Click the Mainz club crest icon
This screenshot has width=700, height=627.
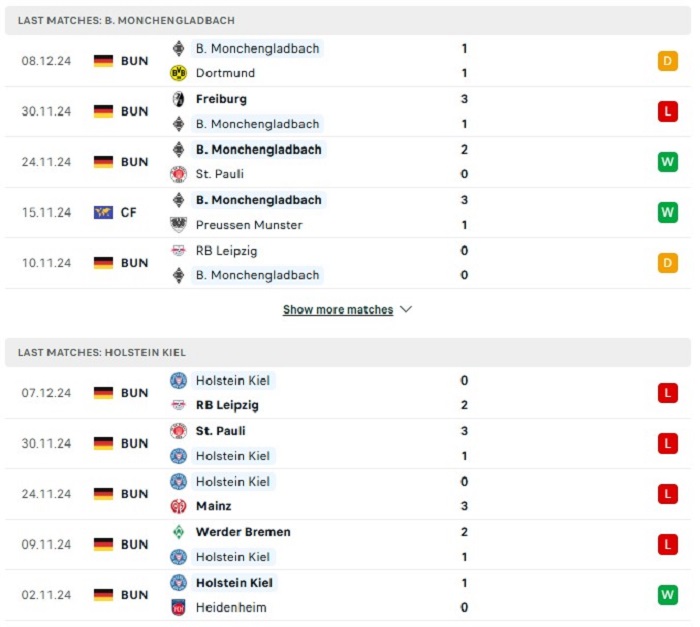pyautogui.click(x=178, y=506)
